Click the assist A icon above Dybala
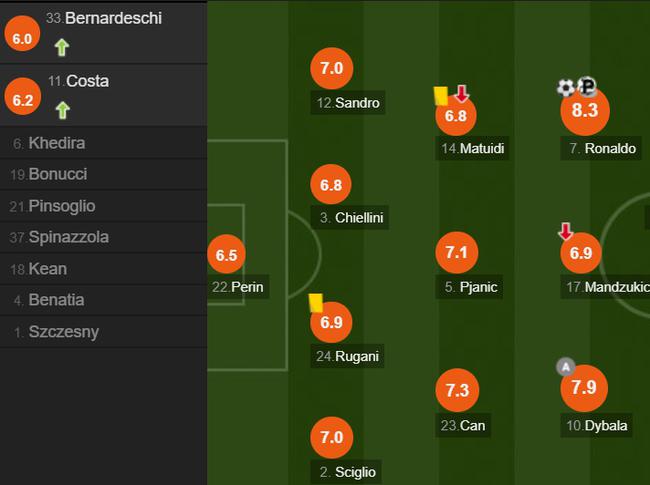The width and height of the screenshot is (650, 485). point(566,367)
